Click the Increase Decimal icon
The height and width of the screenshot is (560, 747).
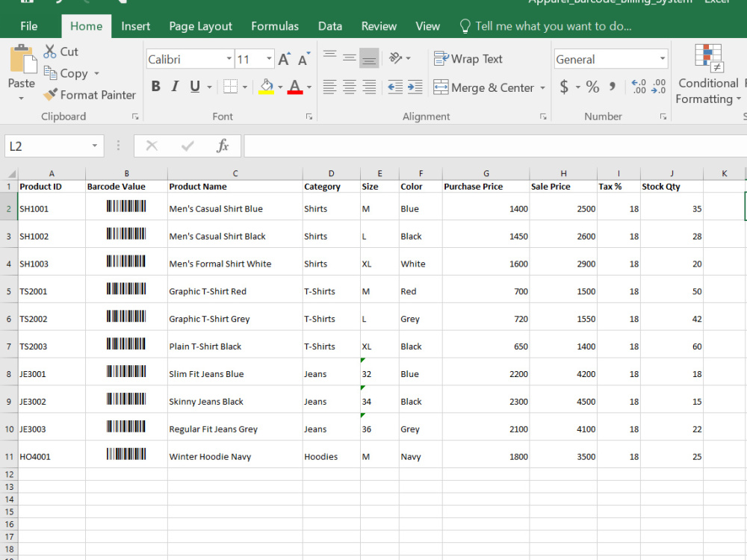[639, 87]
